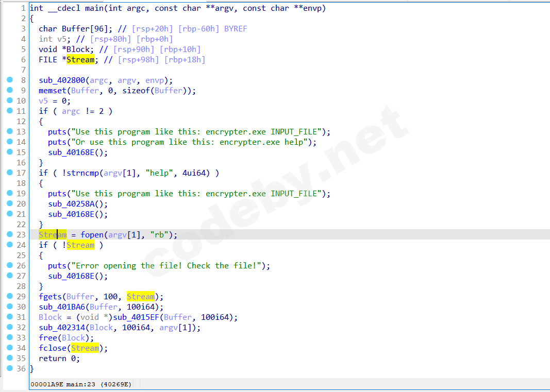The image size is (550, 392).
Task: Navigate to the sub_4015EF function
Action: [x=136, y=317]
